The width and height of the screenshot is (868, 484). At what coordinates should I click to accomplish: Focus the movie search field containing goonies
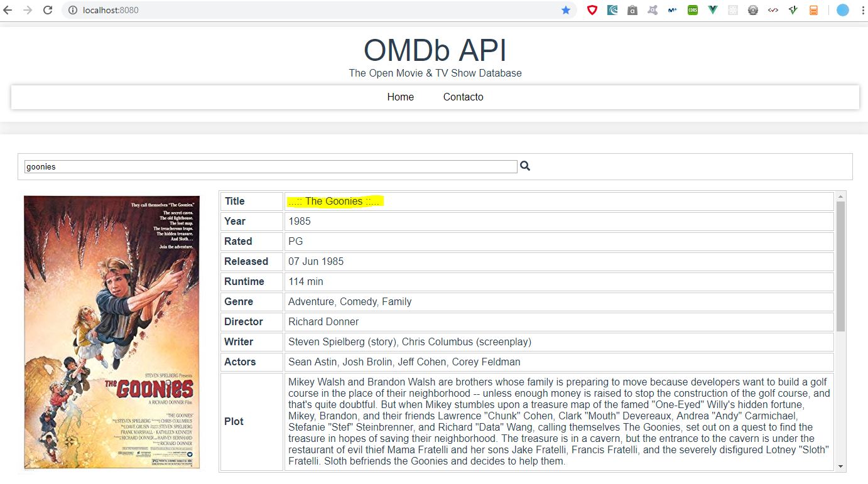(271, 166)
